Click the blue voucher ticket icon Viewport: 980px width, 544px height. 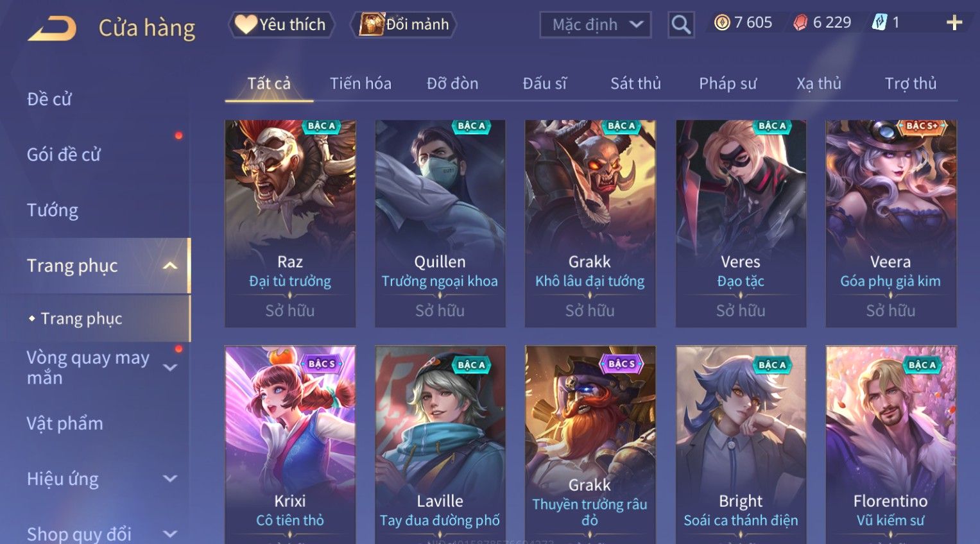click(879, 22)
